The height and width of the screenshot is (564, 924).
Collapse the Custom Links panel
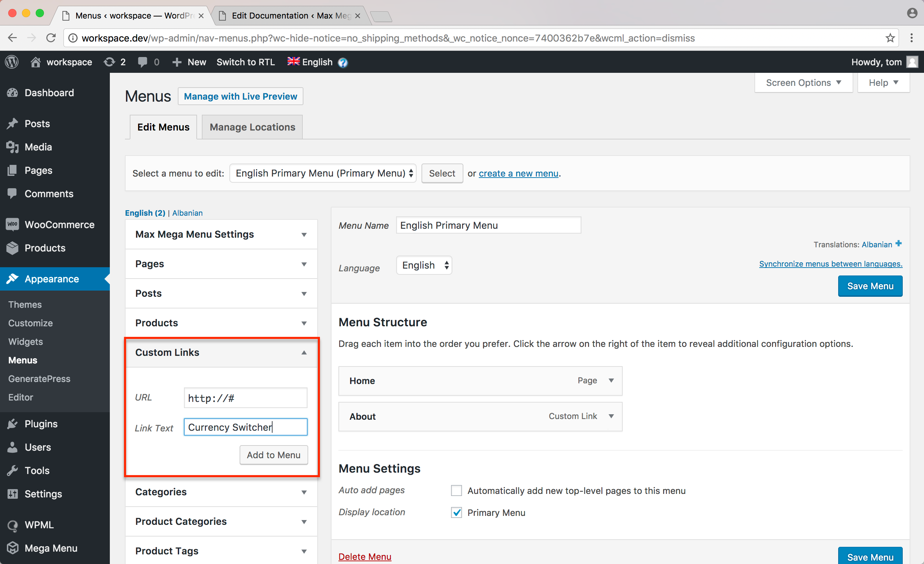pos(304,352)
